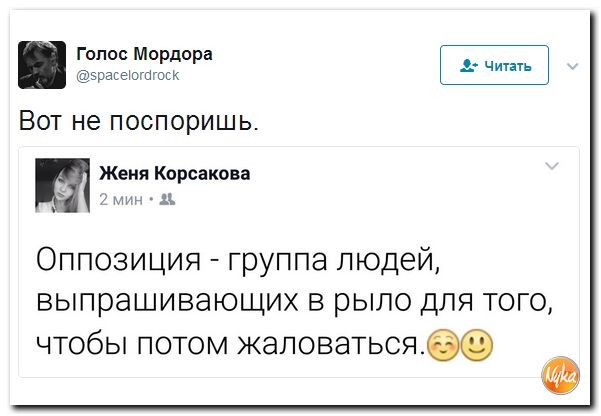601x416 pixels.
Task: Open the @spacelordrock handle link
Action: click(x=129, y=72)
